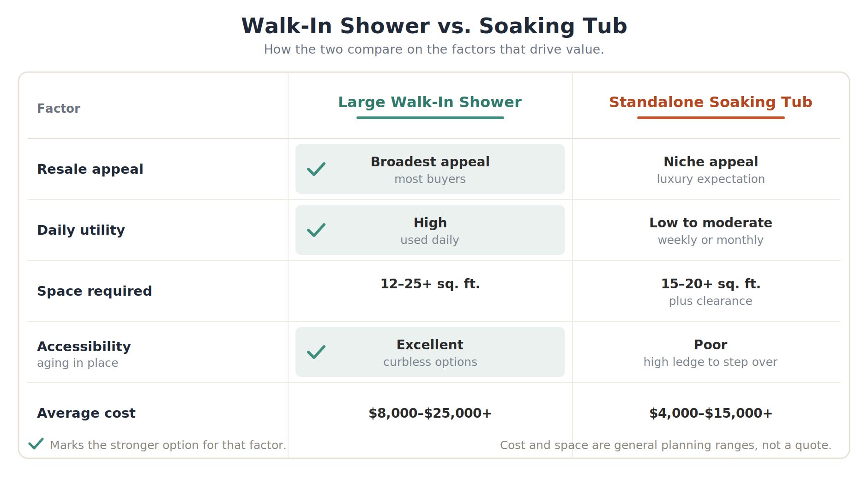This screenshot has height=499, width=868.
Task: Click the Daily utility row label
Action: coord(81,230)
